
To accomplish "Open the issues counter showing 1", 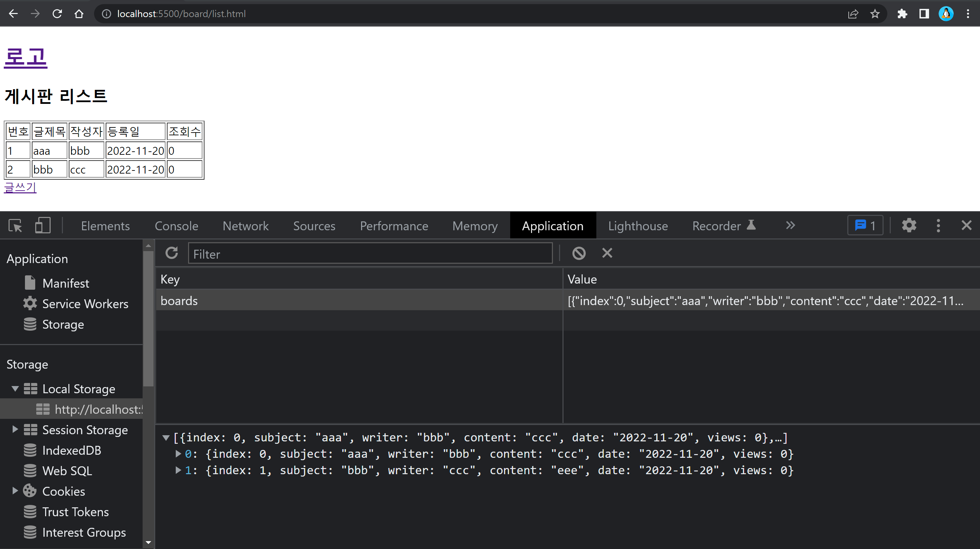I will coord(865,225).
